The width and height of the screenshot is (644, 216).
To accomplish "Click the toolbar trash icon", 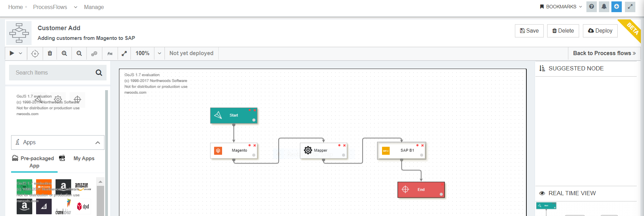I will (50, 53).
